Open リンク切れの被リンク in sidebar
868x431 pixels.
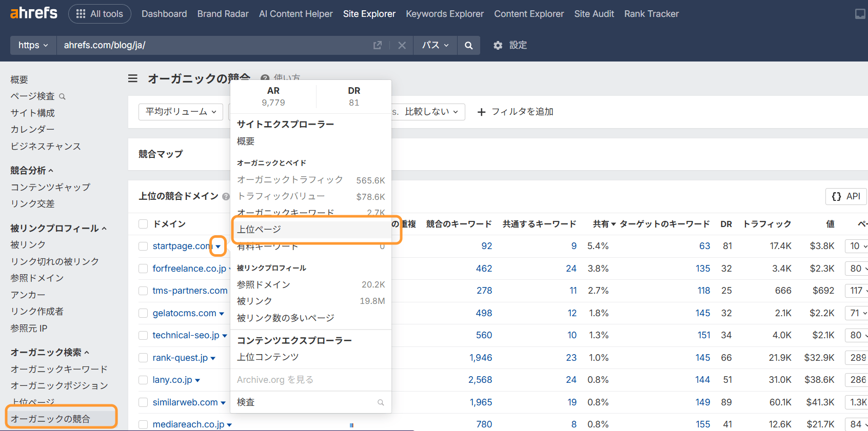55,261
